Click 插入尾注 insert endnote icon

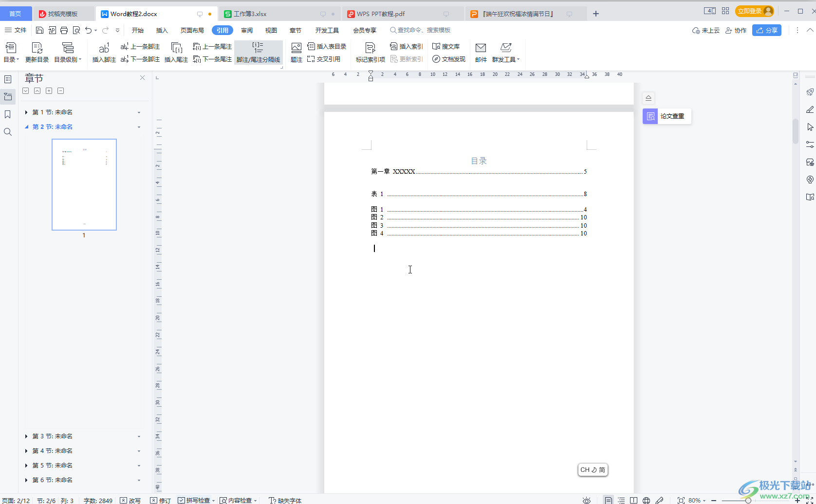176,53
